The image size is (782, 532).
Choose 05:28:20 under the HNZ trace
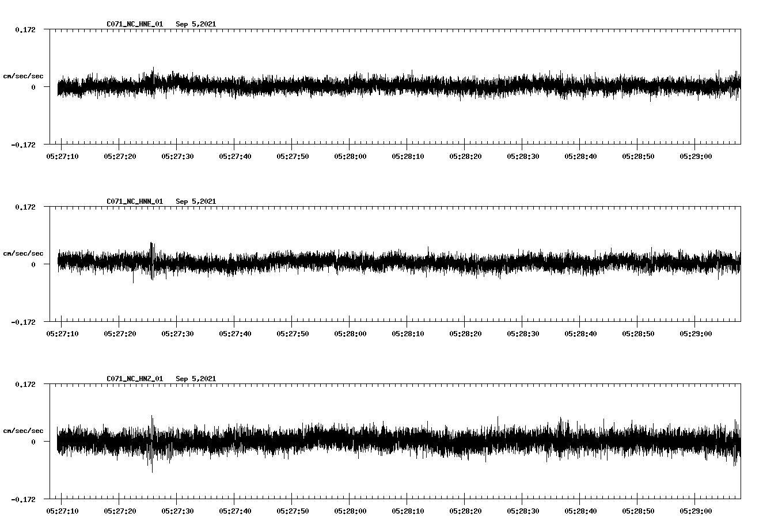(466, 511)
